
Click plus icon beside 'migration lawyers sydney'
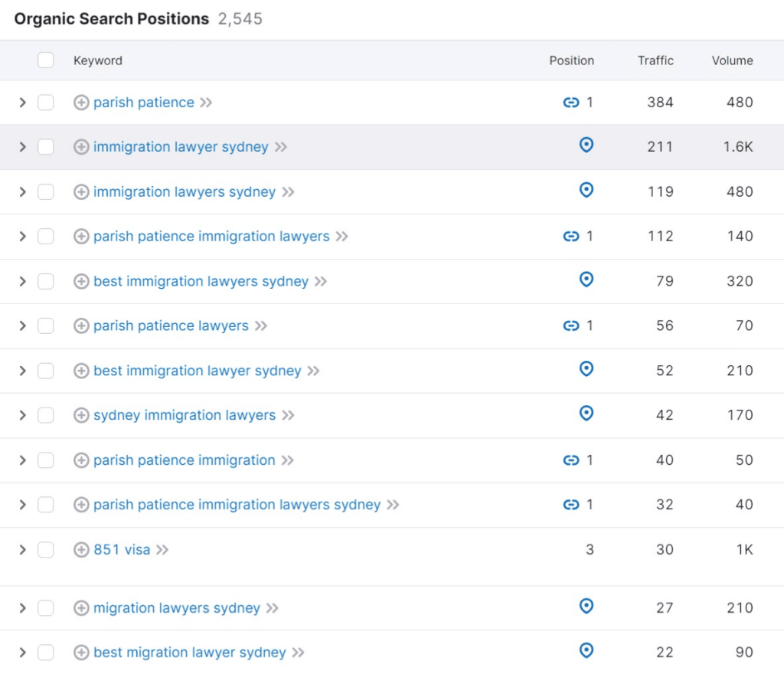point(81,608)
